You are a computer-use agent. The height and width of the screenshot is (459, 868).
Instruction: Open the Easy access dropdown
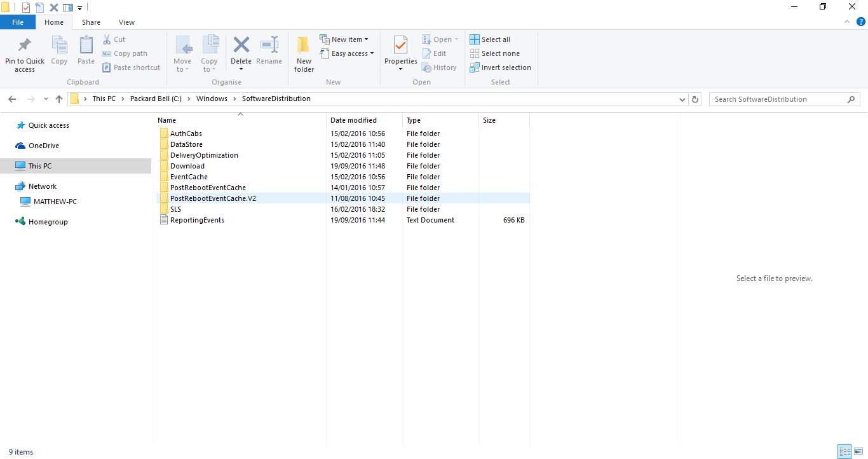click(x=347, y=53)
